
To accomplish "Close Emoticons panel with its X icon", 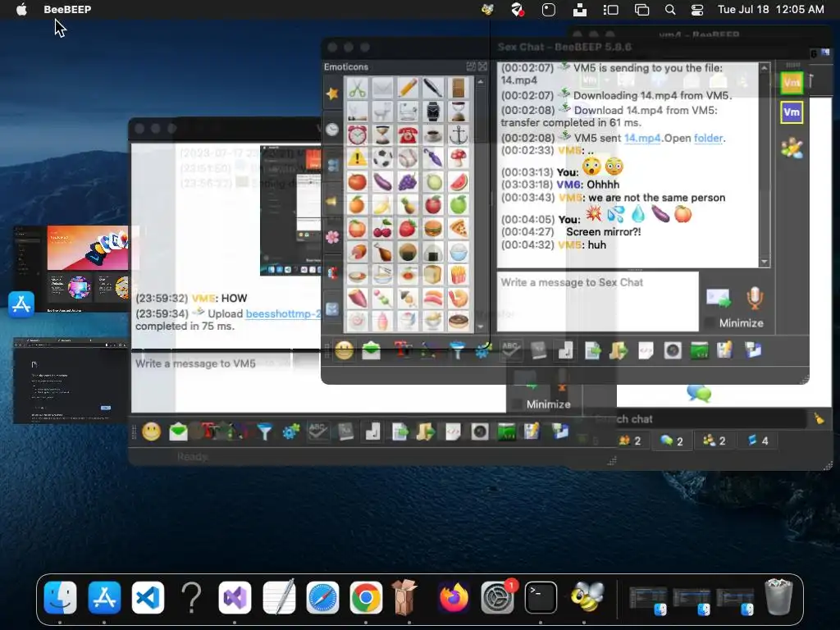I will (x=482, y=66).
